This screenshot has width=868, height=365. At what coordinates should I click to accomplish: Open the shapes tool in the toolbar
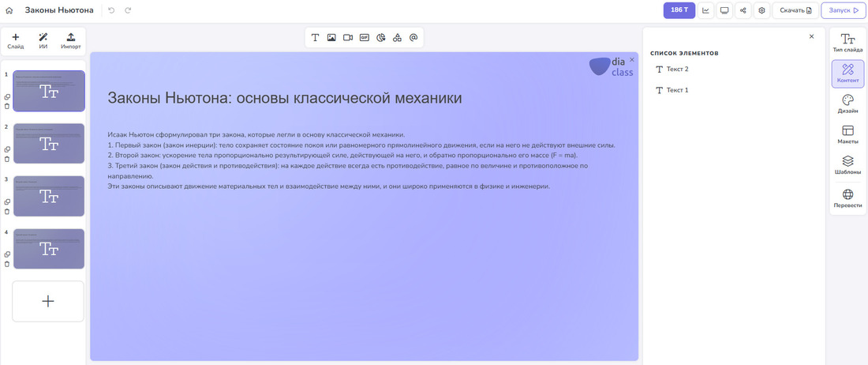click(397, 37)
